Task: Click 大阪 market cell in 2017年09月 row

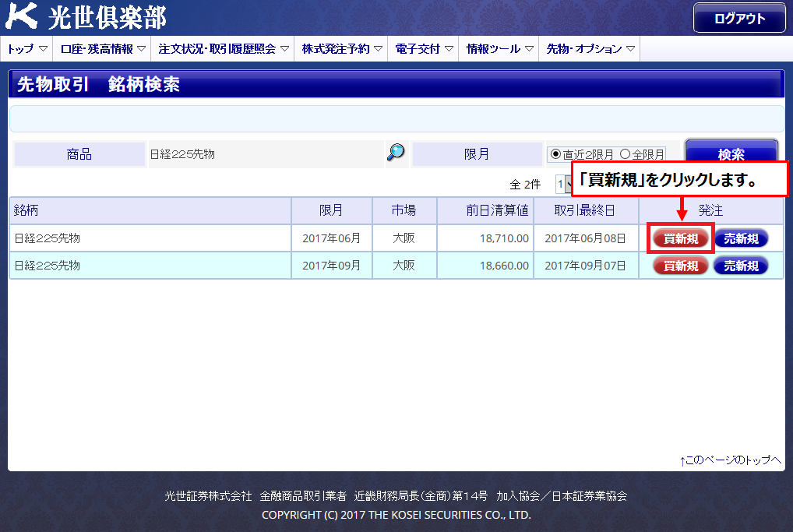Action: [x=404, y=266]
